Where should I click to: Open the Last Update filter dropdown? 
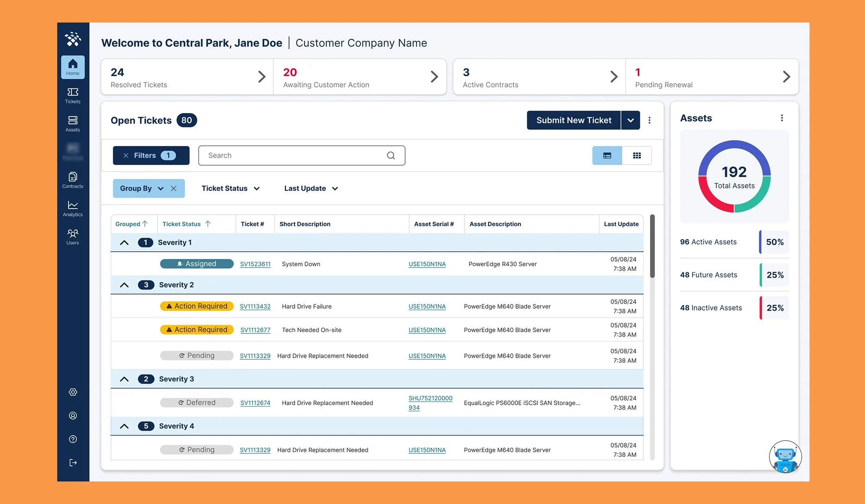[x=311, y=188]
